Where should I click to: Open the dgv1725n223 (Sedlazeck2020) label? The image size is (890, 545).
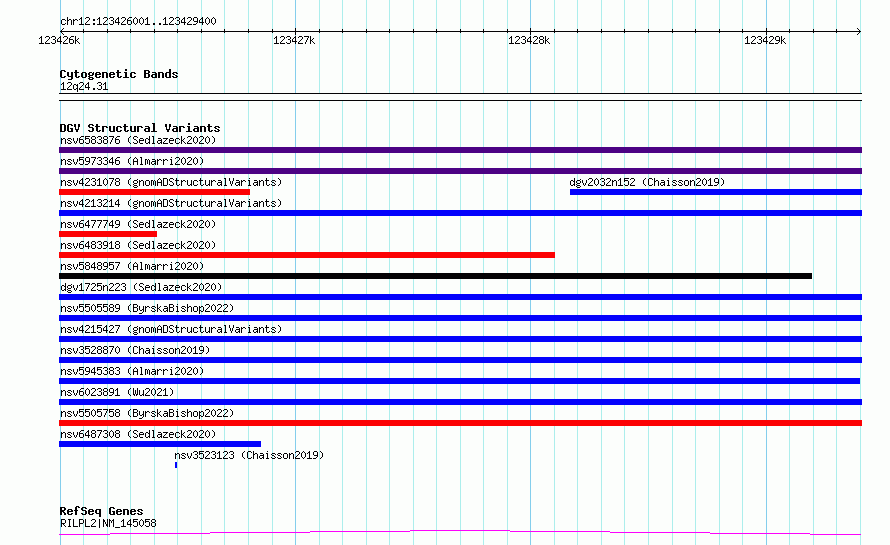[x=141, y=287]
